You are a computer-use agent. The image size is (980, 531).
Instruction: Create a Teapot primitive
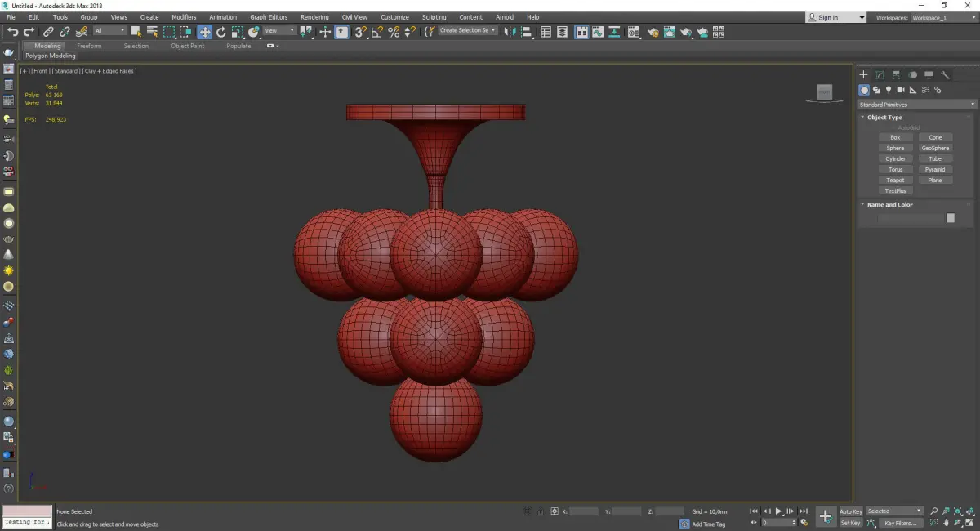click(895, 181)
